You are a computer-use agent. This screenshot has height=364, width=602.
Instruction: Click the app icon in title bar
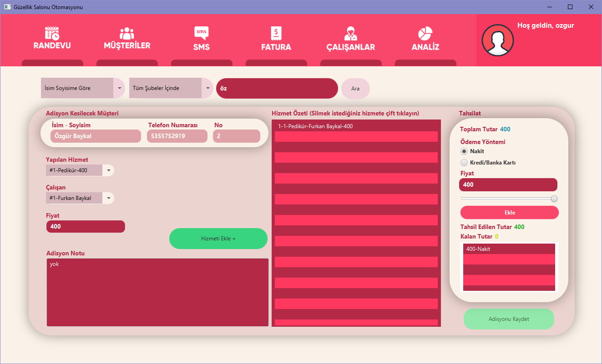click(7, 7)
